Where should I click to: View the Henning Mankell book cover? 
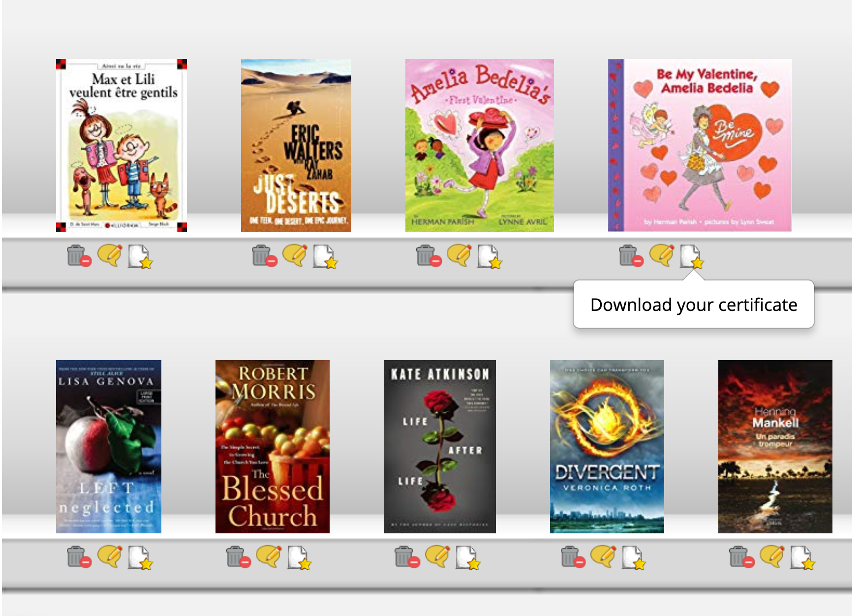point(775,447)
